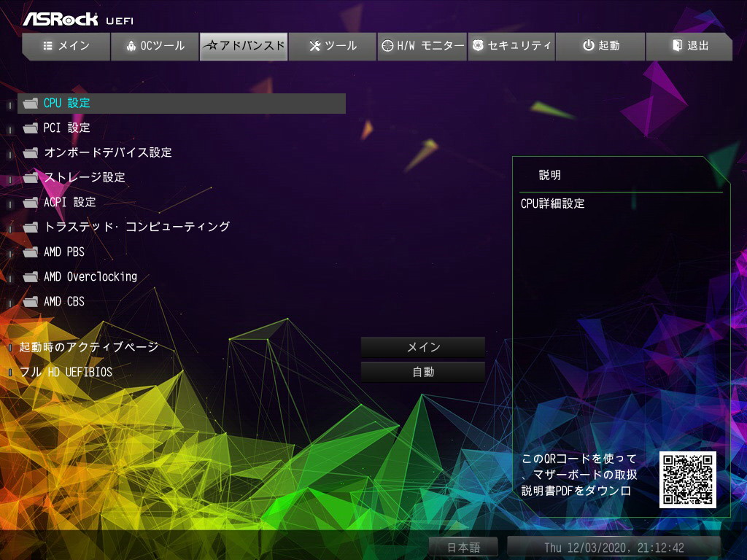Click the PCI 設定 folder icon
Viewport: 747px width, 560px height.
click(31, 128)
